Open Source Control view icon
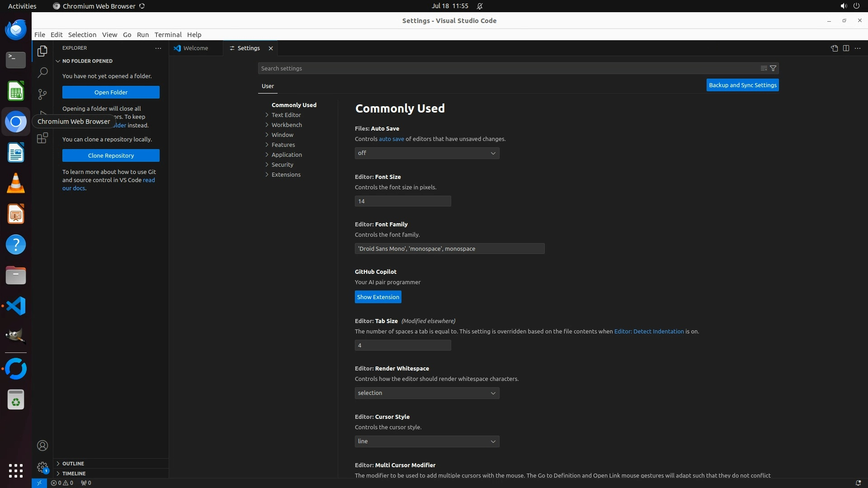Image resolution: width=868 pixels, height=488 pixels. pos(42,94)
